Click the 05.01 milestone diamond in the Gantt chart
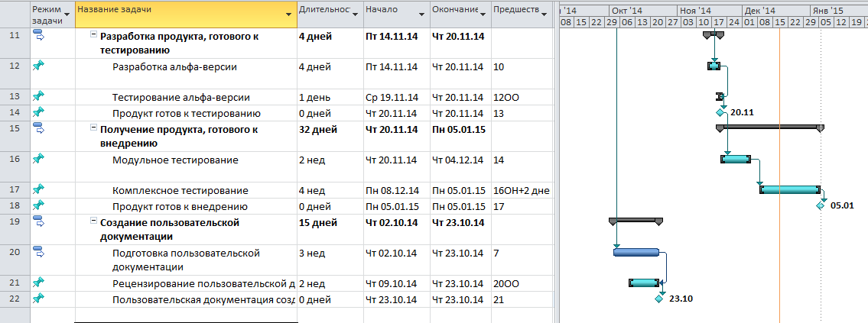The image size is (868, 323). (x=821, y=205)
